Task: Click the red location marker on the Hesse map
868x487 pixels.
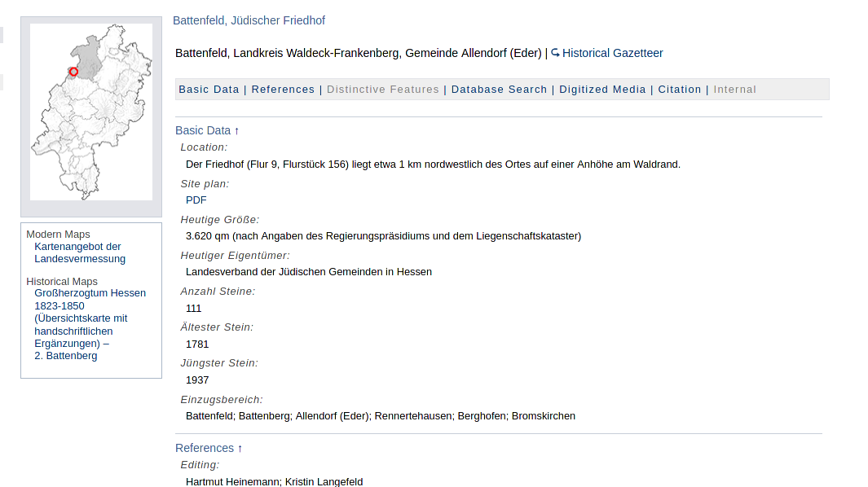Action: tap(73, 72)
